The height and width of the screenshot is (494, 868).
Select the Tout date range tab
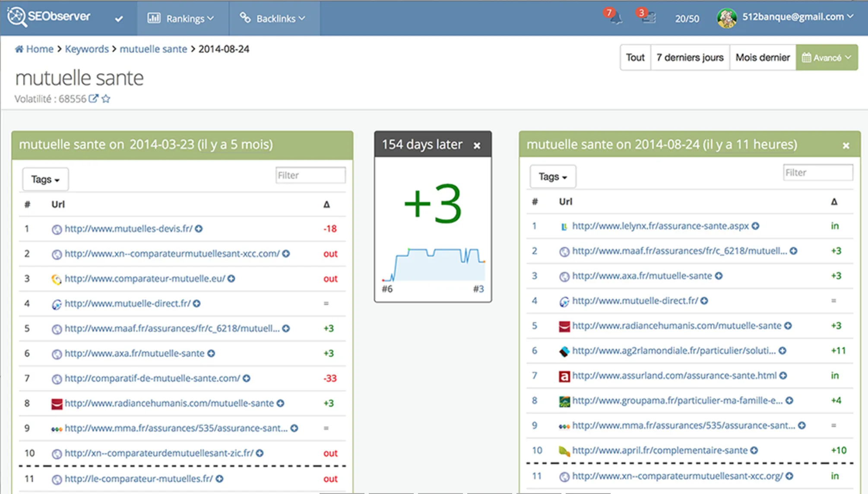(x=635, y=57)
